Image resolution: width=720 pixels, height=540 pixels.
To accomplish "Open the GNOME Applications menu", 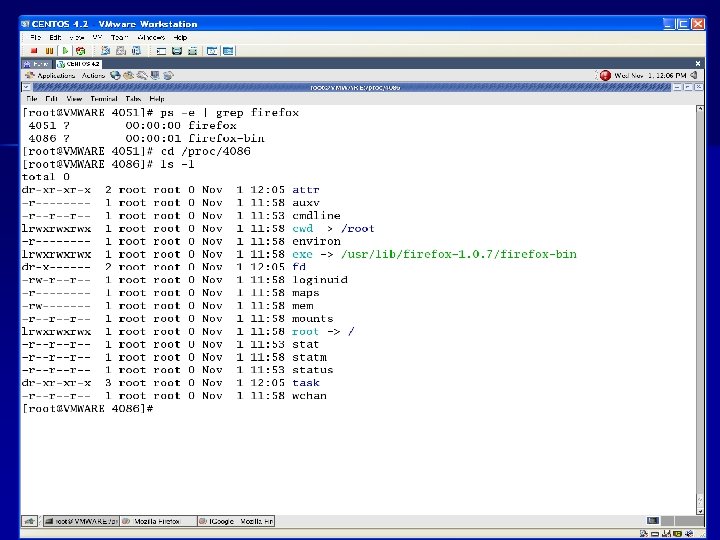I will point(51,75).
